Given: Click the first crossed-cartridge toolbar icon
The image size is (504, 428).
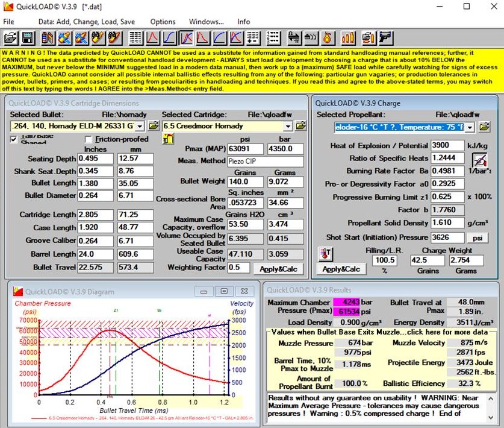Looking at the screenshot, I should [x=64, y=38].
